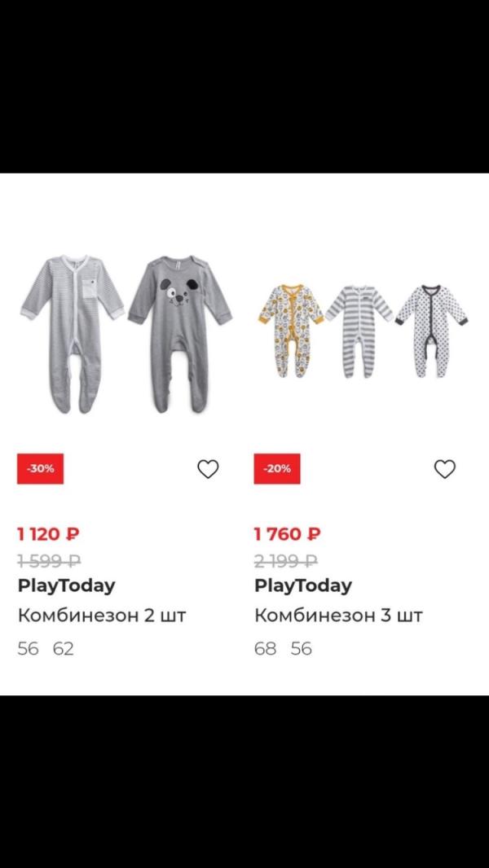This screenshot has height=868, width=489.
Task: Select the wide-striped jumpsuit in the three-pack
Action: 359,330
